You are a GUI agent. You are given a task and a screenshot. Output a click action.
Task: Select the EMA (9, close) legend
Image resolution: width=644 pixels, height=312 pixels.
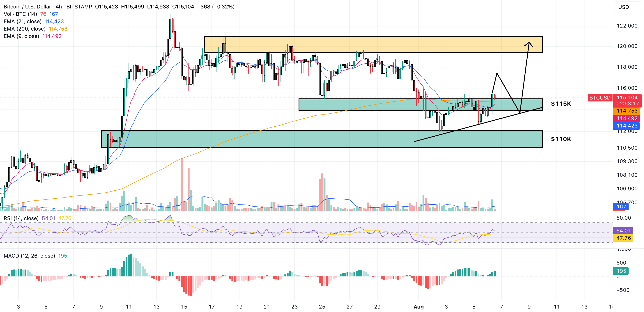point(21,36)
